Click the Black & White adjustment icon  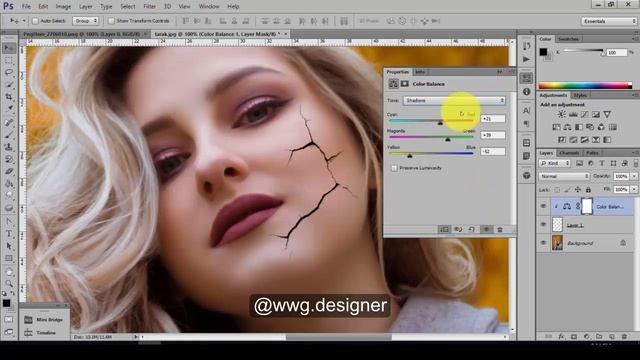click(579, 127)
